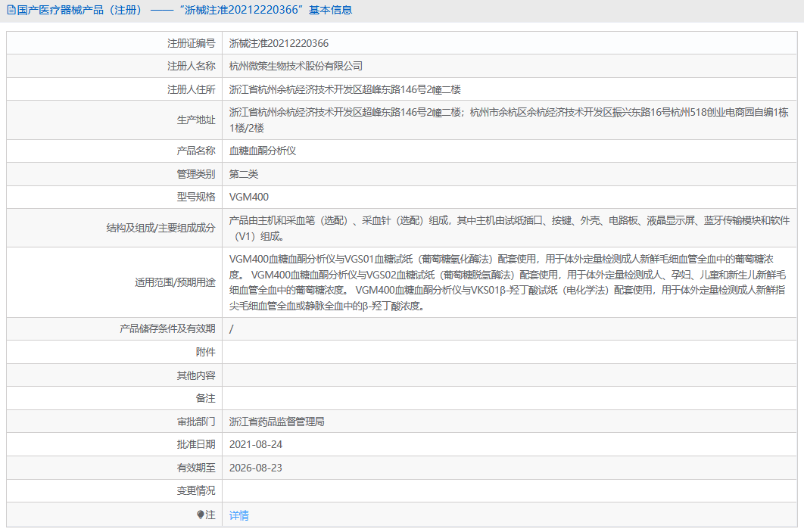This screenshot has width=804, height=532.
Task: Click the 生产地址 label
Action: tap(196, 120)
